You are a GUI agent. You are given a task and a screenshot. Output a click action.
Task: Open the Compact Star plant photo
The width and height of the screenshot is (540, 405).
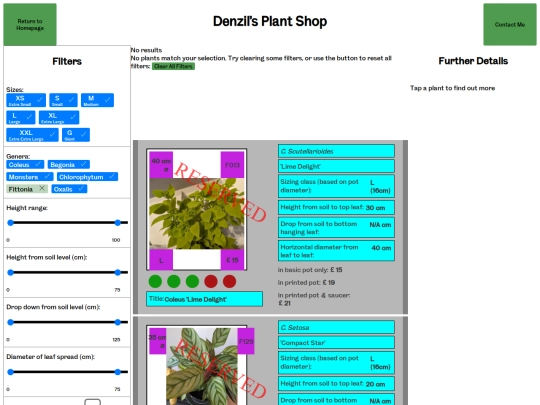pos(202,366)
